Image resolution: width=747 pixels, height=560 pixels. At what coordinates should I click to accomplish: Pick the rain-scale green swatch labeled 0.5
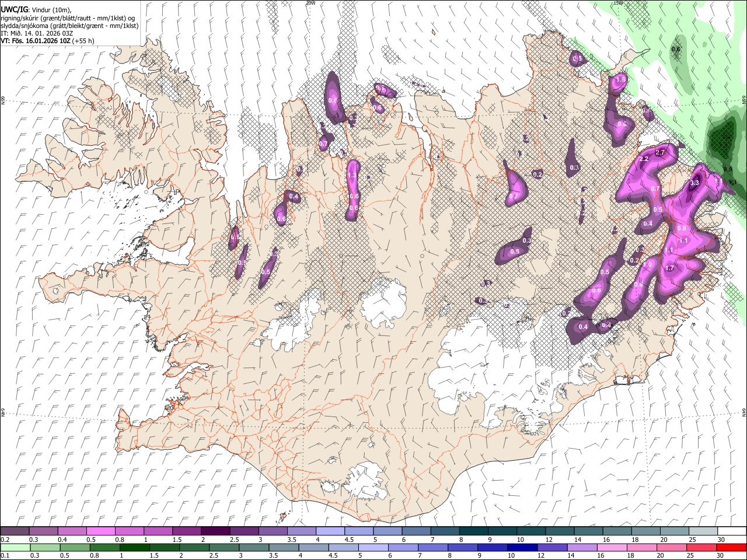(x=75, y=547)
